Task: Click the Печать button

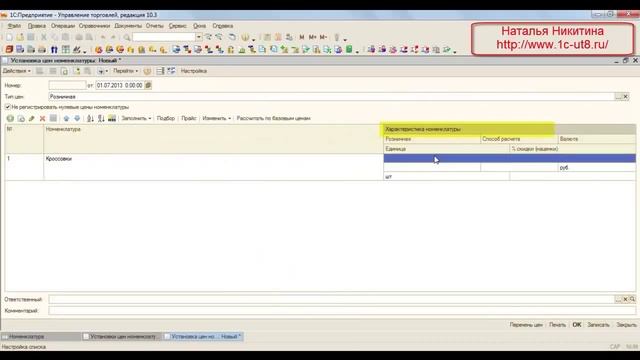Action: click(558, 325)
